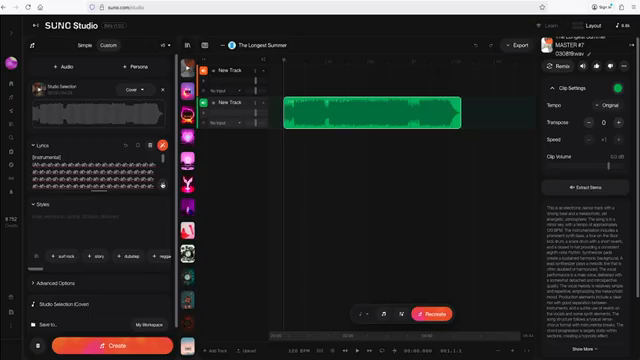
Task: Play the Studio Selection thumbnail
Action: point(39,89)
